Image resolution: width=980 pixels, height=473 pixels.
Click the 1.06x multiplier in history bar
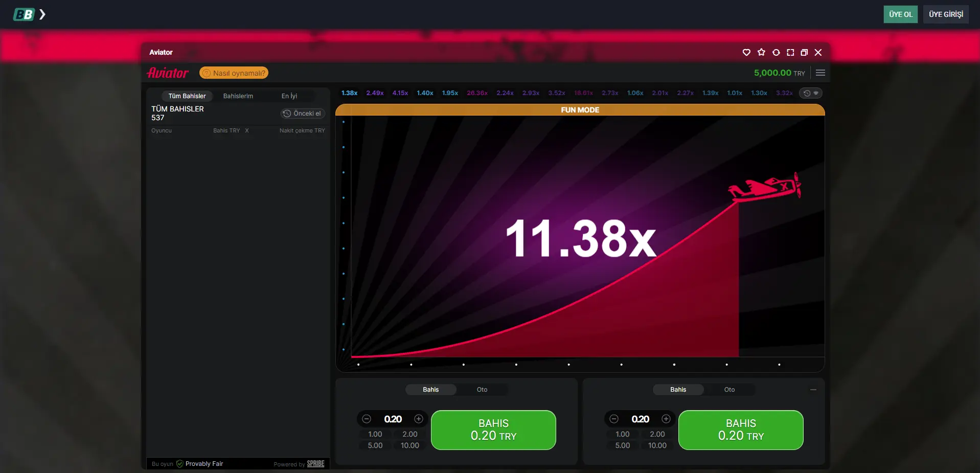[635, 93]
